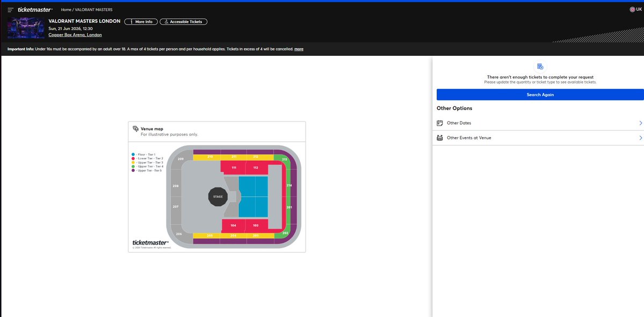Screen dimensions: 644x317
Task: Click the Venue map icon
Action: click(x=135, y=129)
